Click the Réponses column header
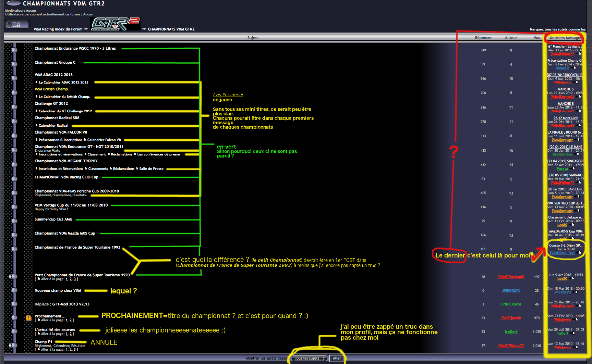 point(483,38)
